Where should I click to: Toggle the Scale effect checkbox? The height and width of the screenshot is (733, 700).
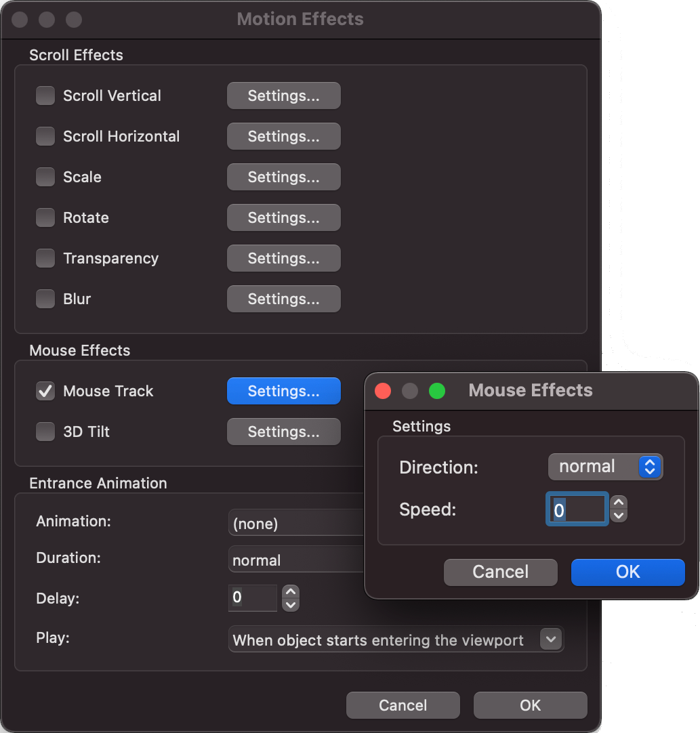tap(45, 177)
